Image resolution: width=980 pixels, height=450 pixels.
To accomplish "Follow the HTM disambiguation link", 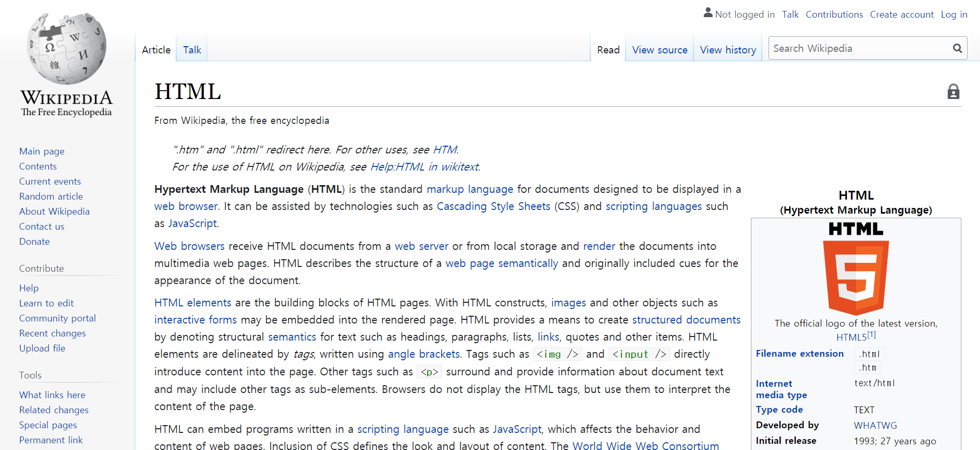I will 445,150.
